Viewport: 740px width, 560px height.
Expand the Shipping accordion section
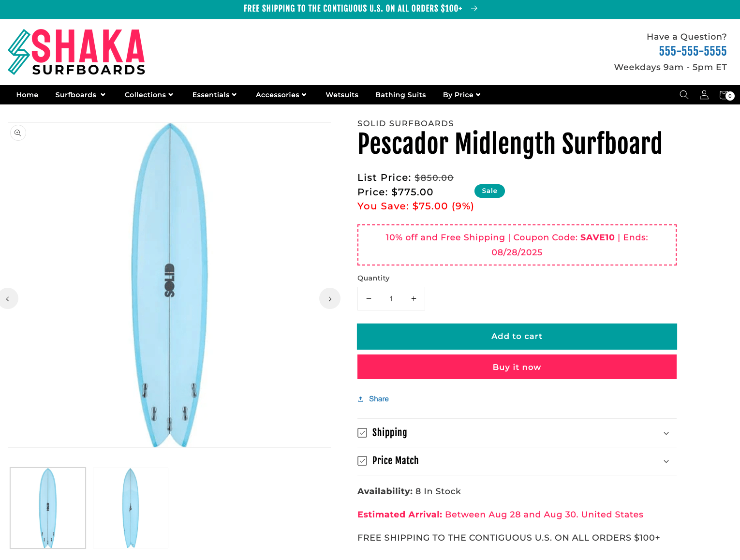(x=517, y=433)
